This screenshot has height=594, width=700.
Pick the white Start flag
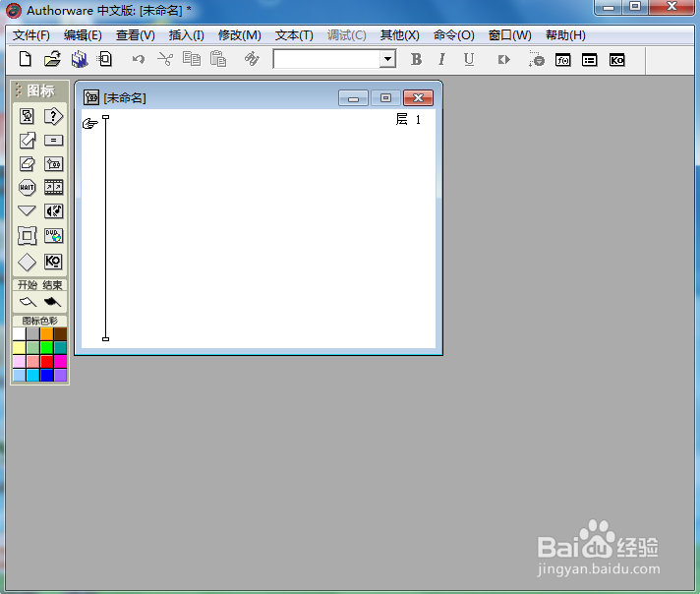(28, 302)
